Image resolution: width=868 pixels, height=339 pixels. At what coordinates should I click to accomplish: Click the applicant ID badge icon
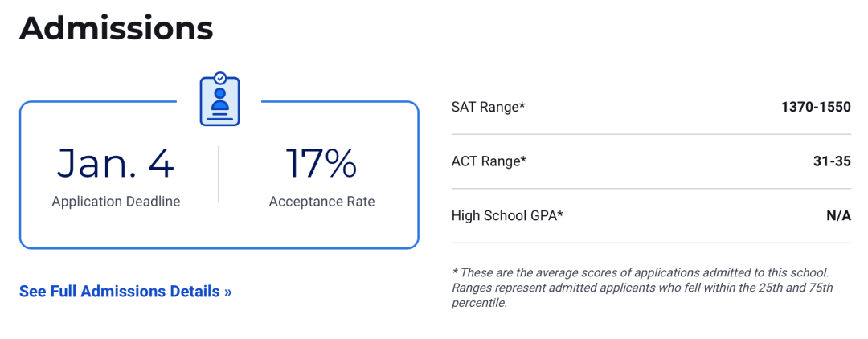click(x=219, y=100)
